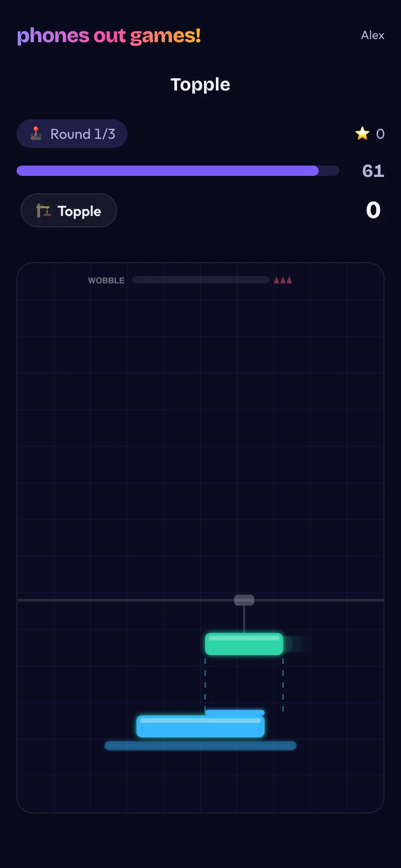Click the red wobble warning triangles
The image size is (401, 868).
click(283, 280)
